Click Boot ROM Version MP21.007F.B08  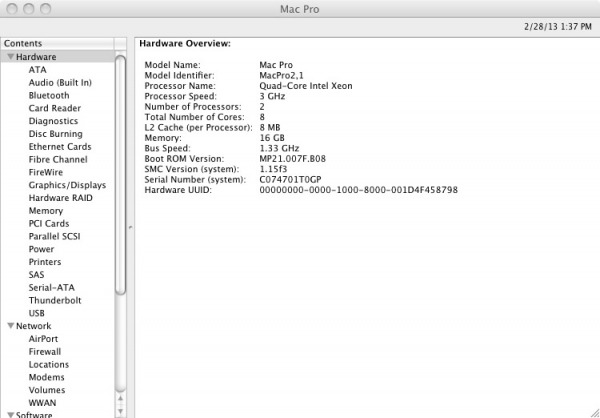[293, 159]
